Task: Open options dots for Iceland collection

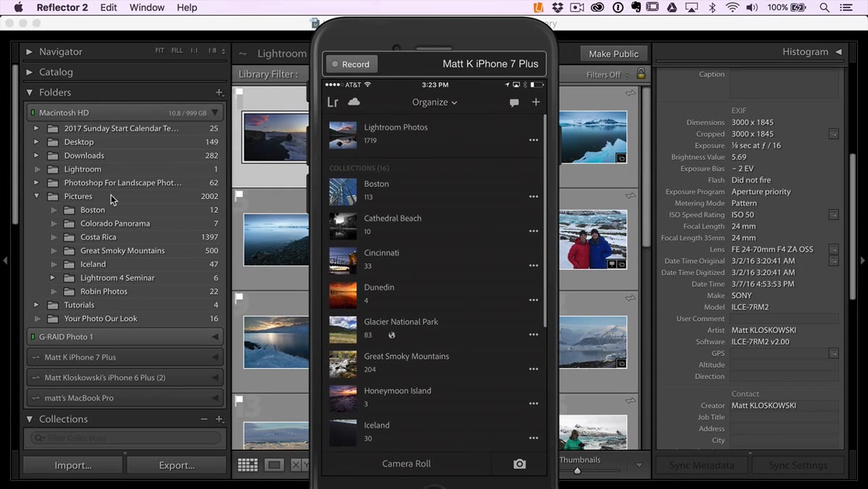Action: point(533,438)
